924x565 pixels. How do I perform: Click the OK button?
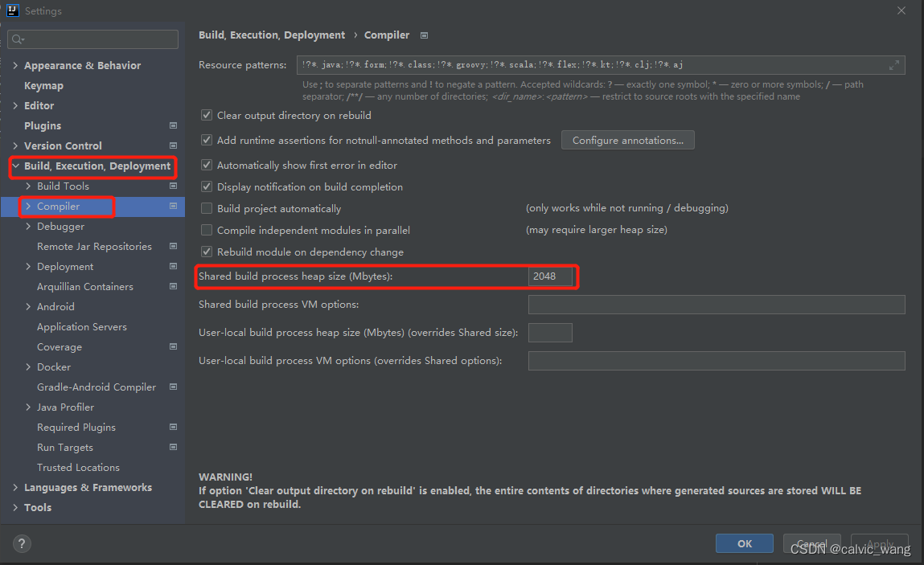(x=743, y=543)
